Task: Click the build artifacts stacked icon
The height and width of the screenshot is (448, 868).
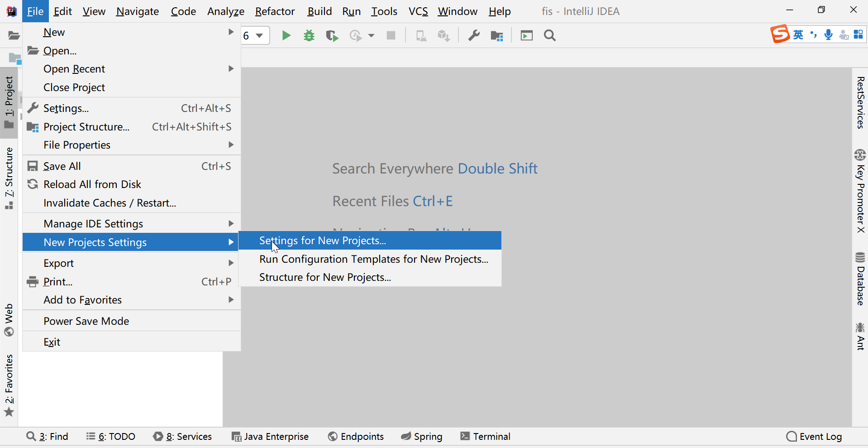Action: point(444,35)
